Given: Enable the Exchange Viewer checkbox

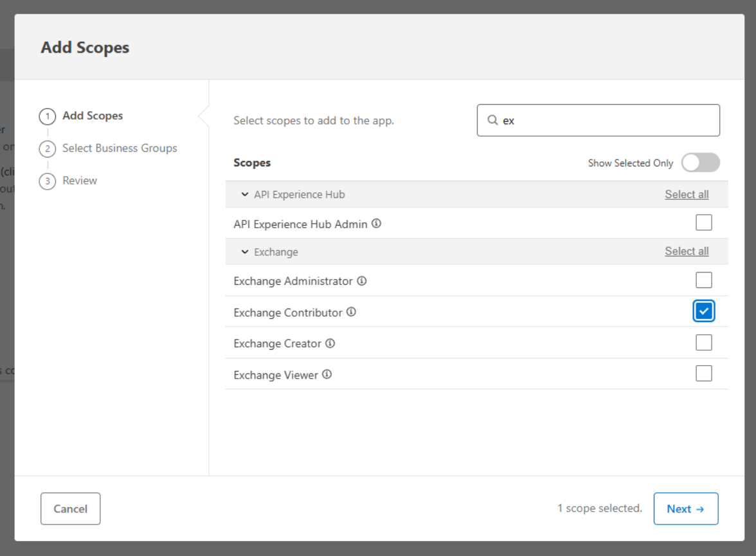Looking at the screenshot, I should click(703, 373).
